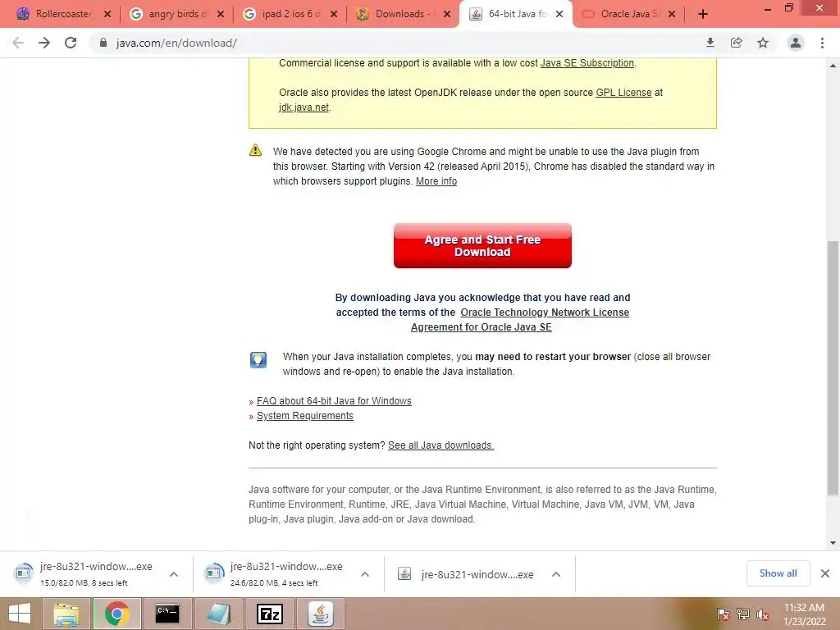Click Show all downloads button
840x630 pixels.
click(x=778, y=573)
